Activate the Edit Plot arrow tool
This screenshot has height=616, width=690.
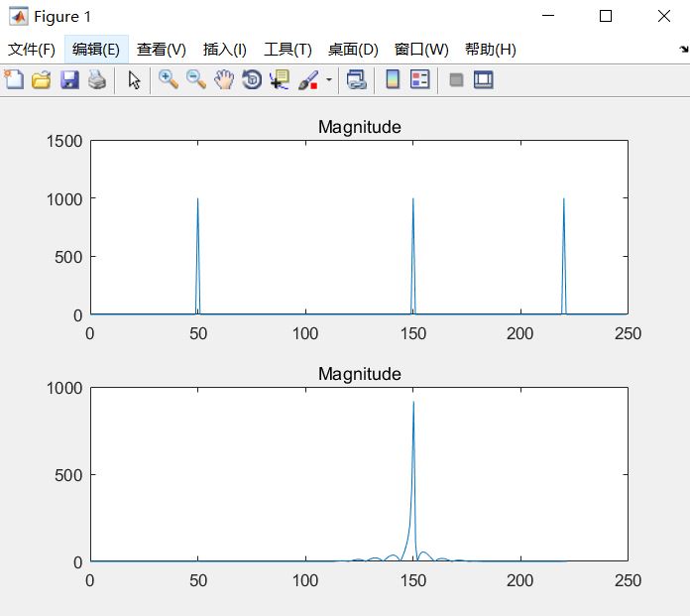point(134,80)
